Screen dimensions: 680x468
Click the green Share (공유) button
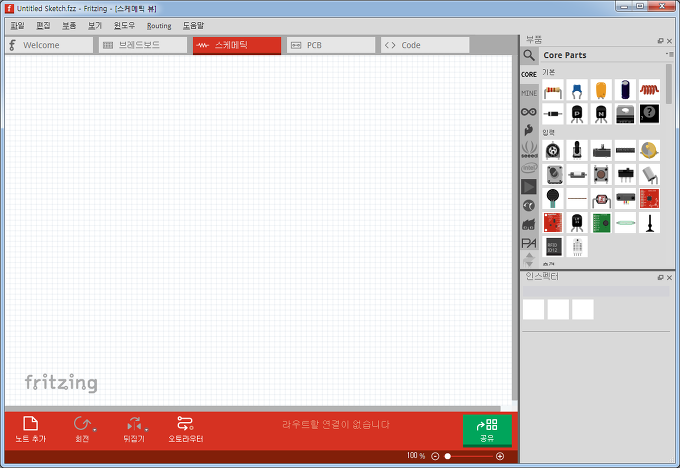point(487,430)
